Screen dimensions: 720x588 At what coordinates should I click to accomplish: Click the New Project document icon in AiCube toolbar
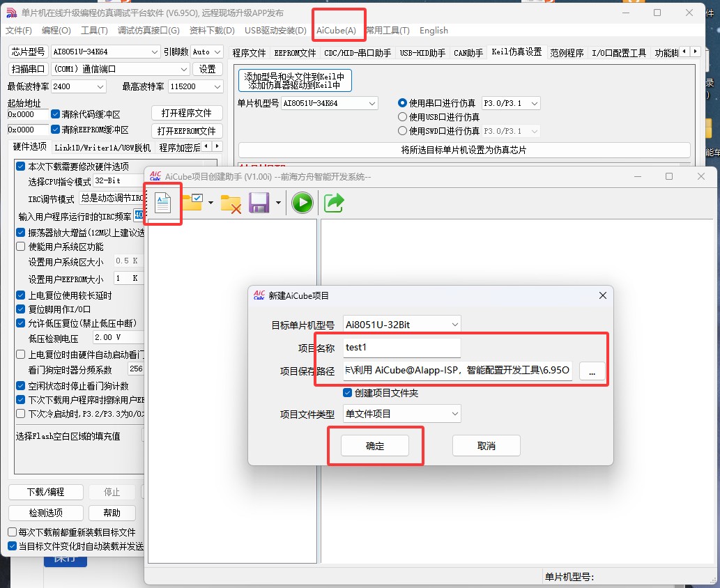coord(162,203)
